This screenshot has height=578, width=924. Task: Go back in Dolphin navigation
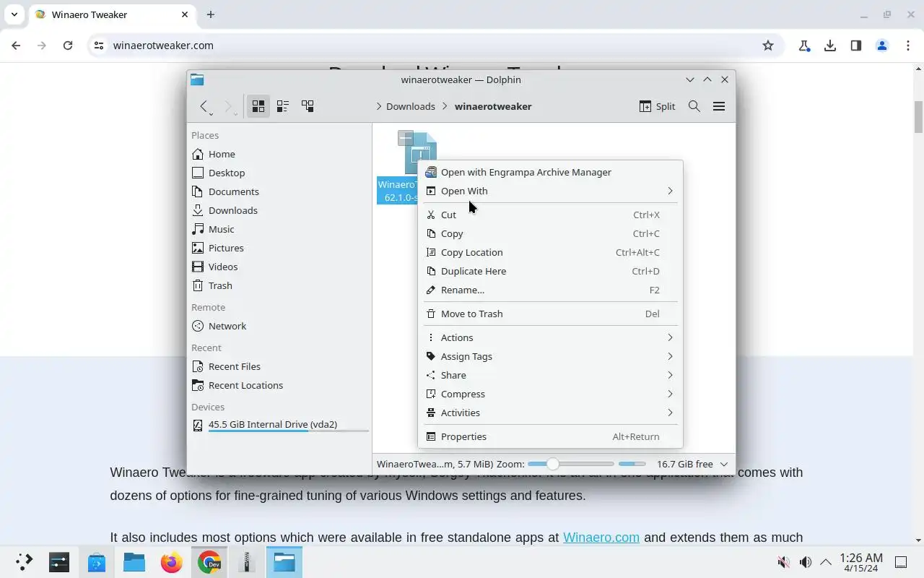204,106
